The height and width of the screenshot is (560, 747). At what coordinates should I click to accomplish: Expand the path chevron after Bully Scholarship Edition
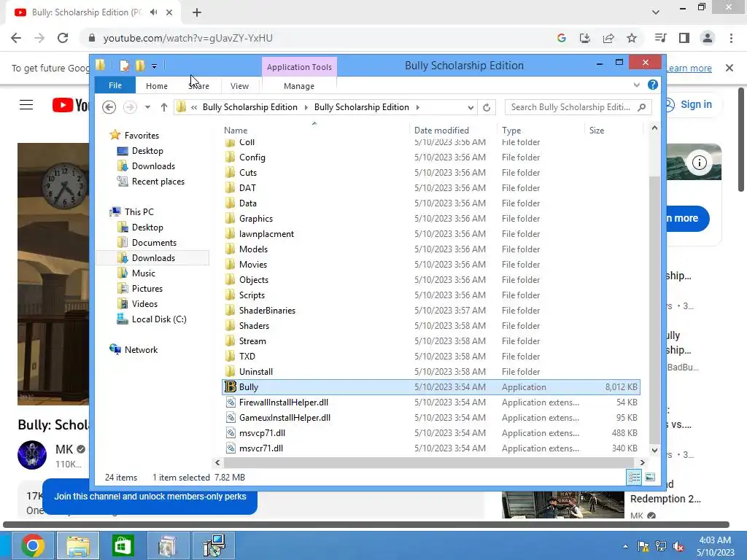tap(418, 107)
